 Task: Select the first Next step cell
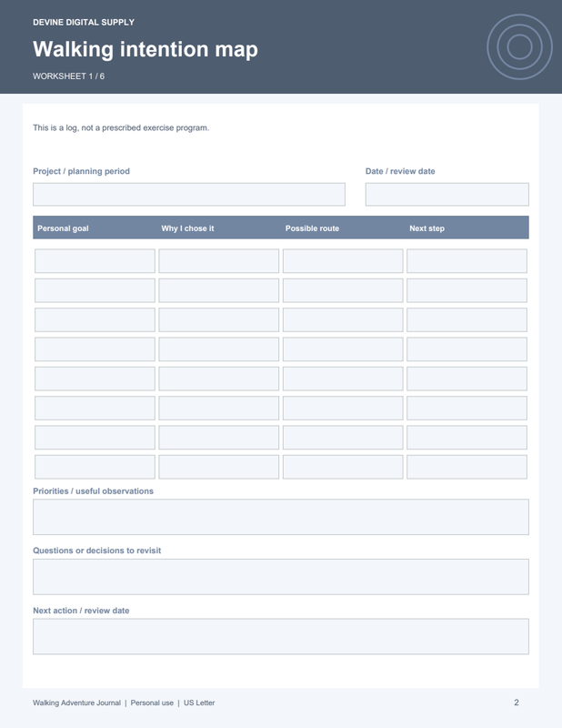(467, 261)
